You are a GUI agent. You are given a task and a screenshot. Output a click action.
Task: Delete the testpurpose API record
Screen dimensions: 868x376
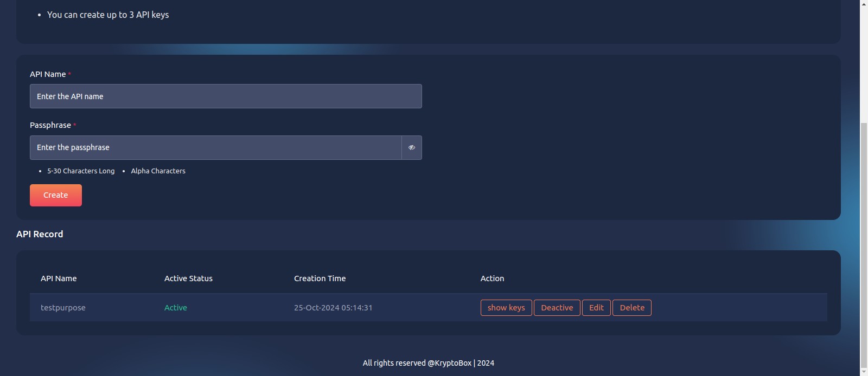[x=632, y=308]
